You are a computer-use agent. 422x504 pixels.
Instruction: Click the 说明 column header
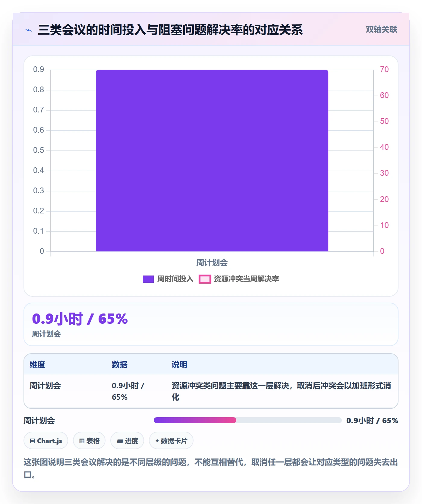179,364
